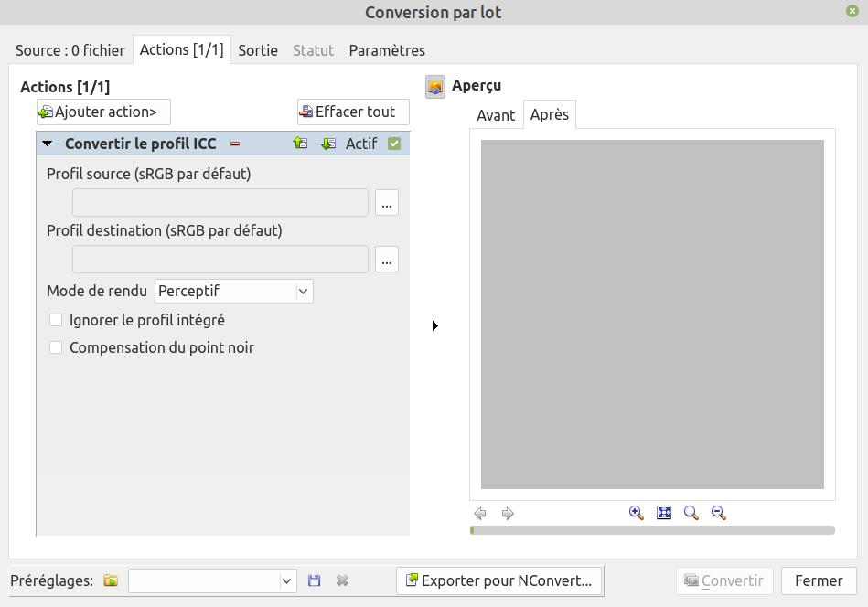
Task: Switch to the Avant preview tab
Action: point(497,115)
